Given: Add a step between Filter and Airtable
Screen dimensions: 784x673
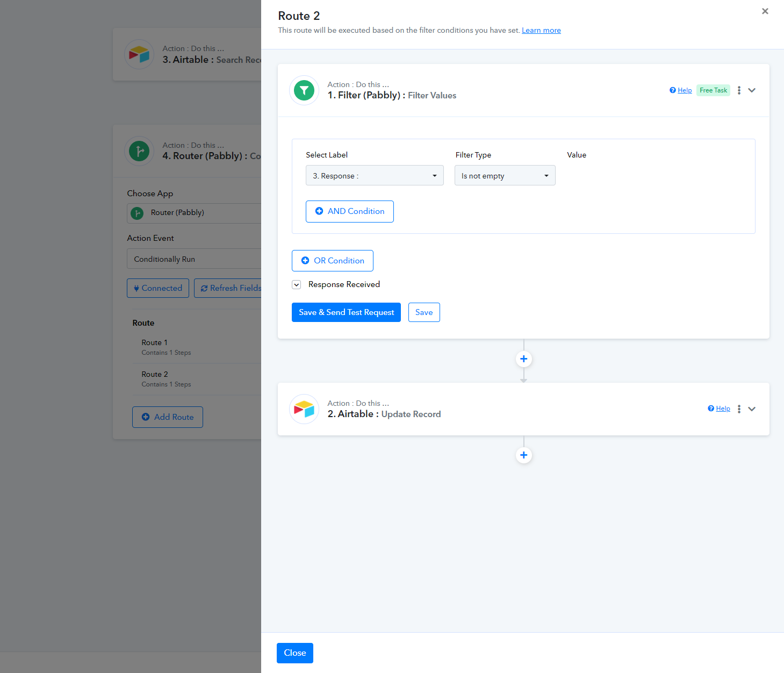Looking at the screenshot, I should tap(524, 359).
